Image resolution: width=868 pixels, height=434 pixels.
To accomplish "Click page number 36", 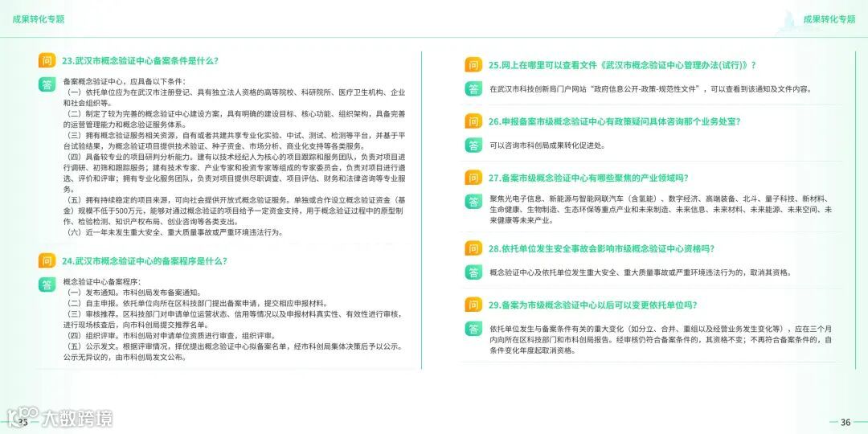I will pos(845,423).
